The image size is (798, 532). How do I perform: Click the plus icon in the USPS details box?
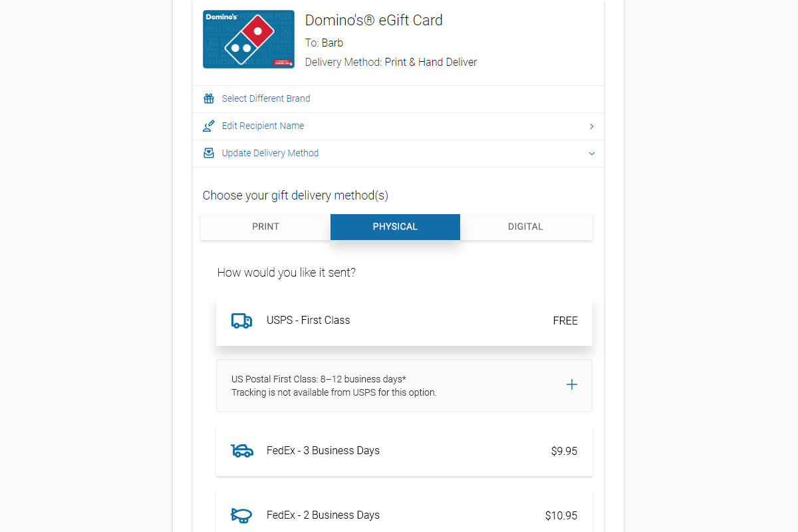pyautogui.click(x=571, y=384)
